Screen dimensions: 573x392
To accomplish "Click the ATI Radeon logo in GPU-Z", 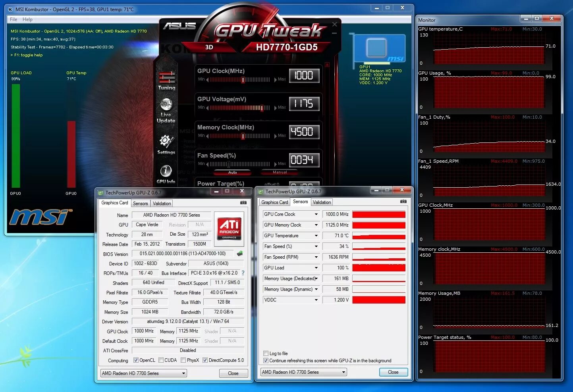I will point(229,229).
